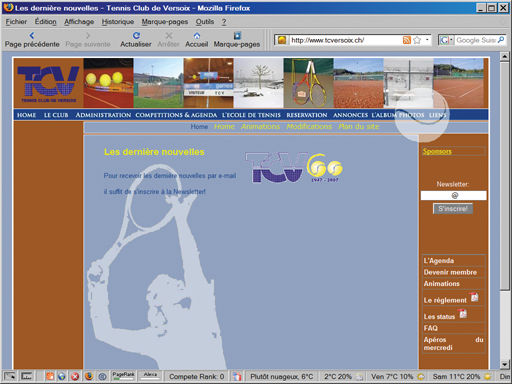512x384 pixels.
Task: Click the scrollbar down arrow
Action: pos(505,364)
